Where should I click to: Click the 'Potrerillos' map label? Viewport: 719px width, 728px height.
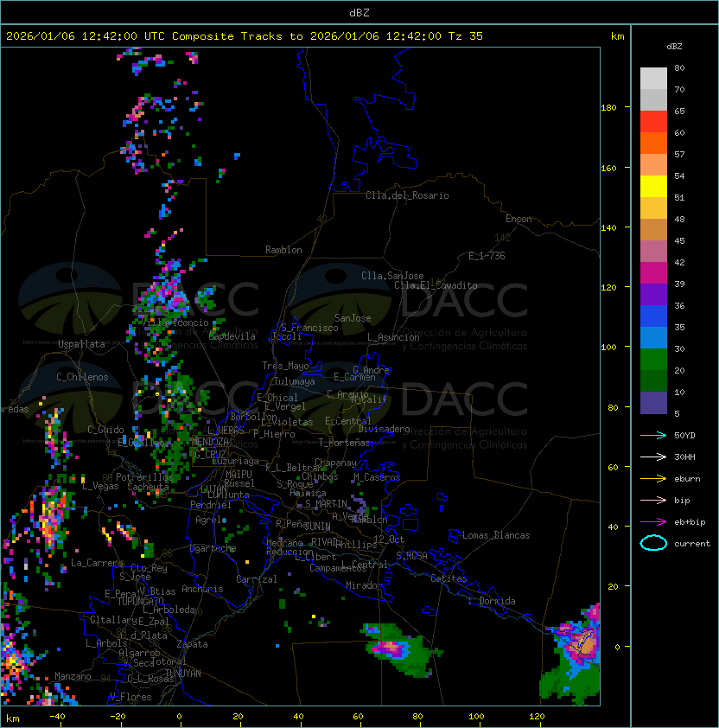point(144,477)
